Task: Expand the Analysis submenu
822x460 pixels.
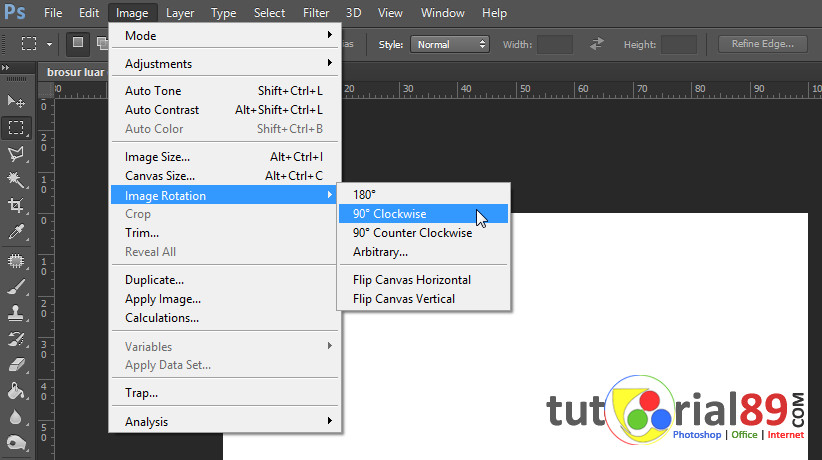Action: pos(226,421)
